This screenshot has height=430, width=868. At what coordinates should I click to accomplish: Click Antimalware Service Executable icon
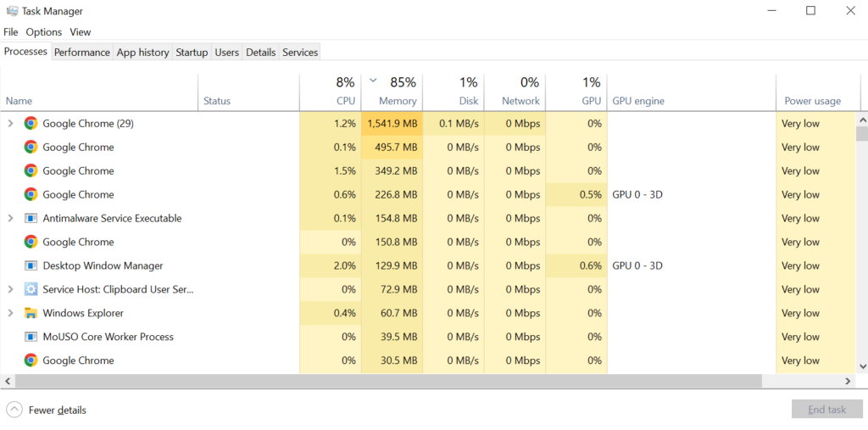click(31, 218)
